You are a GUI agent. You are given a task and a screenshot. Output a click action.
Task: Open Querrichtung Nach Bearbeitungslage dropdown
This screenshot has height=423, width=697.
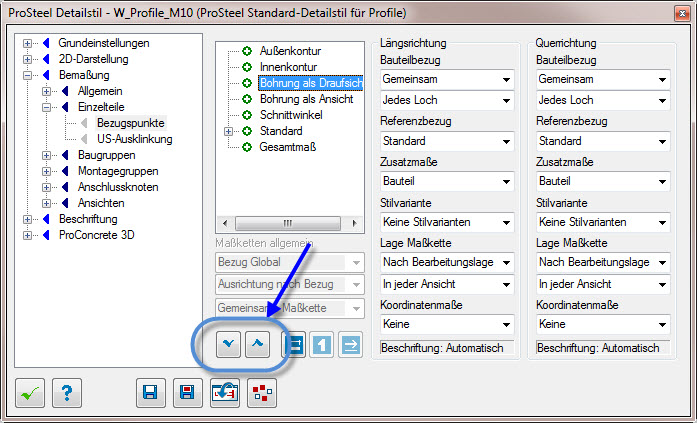(603, 263)
